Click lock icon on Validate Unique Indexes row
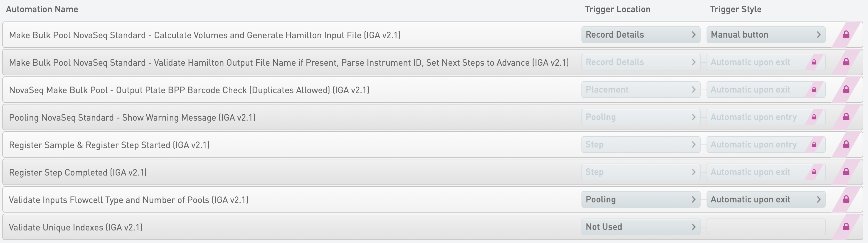Viewport: 868px width, 243px height. [x=846, y=227]
